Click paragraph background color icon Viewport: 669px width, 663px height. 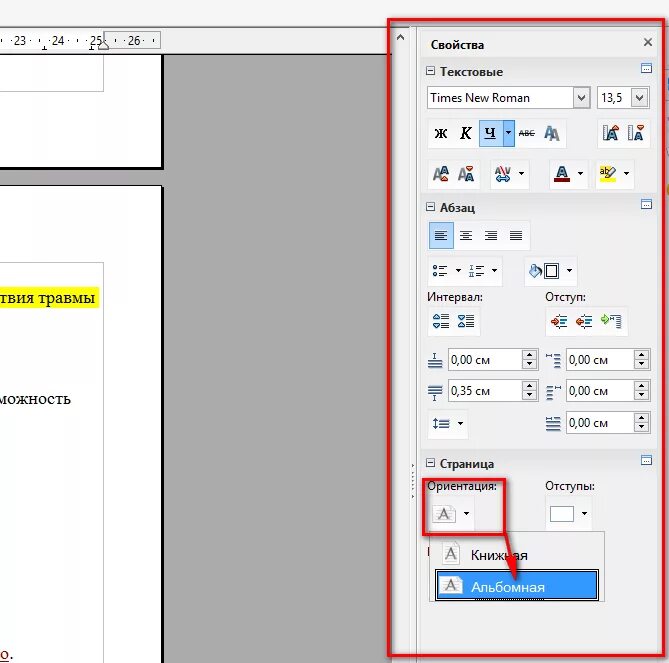[x=544, y=270]
